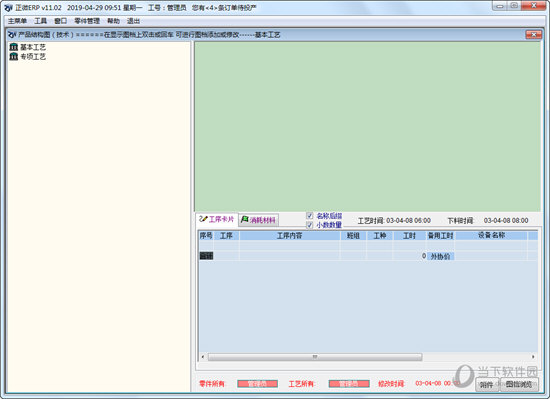This screenshot has width=550, height=399.
Task: Click the 班组 column header
Action: tap(353, 236)
